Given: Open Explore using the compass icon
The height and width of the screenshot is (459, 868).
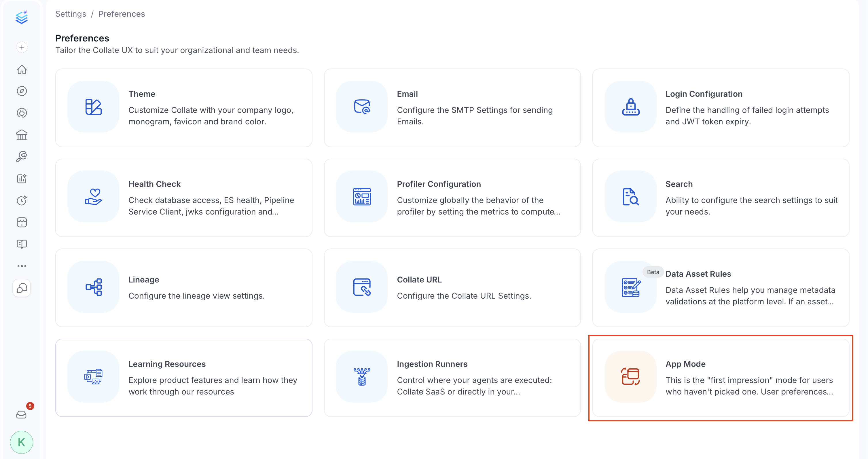Looking at the screenshot, I should point(22,91).
